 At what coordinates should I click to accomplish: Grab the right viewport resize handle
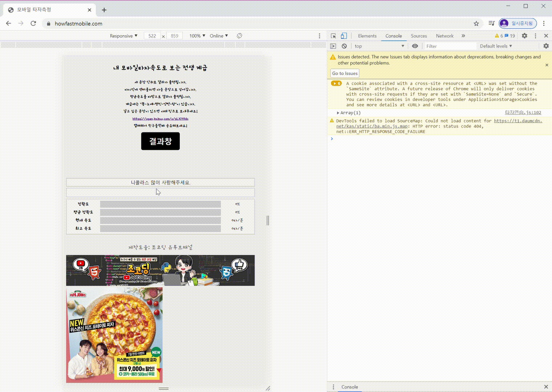[268, 220]
